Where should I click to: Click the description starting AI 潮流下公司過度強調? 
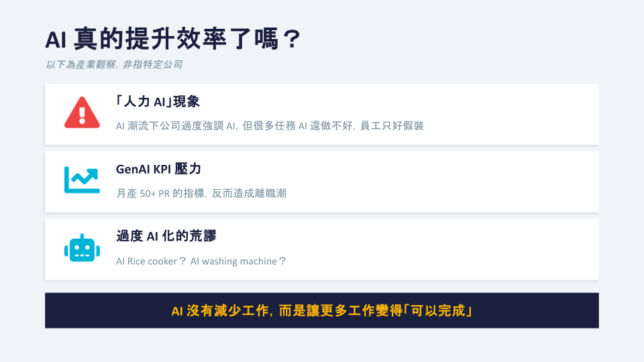point(235,125)
